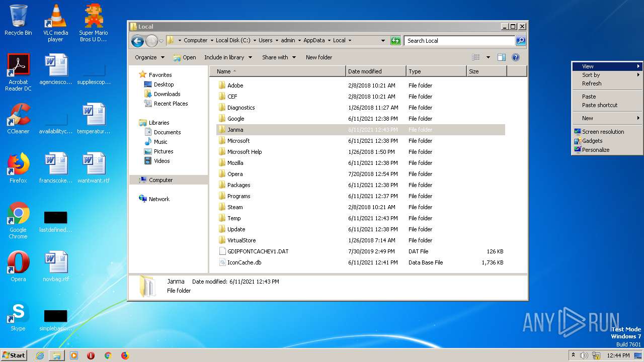The height and width of the screenshot is (362, 644).
Task: Open the change view dropdown arrow
Action: point(488,57)
